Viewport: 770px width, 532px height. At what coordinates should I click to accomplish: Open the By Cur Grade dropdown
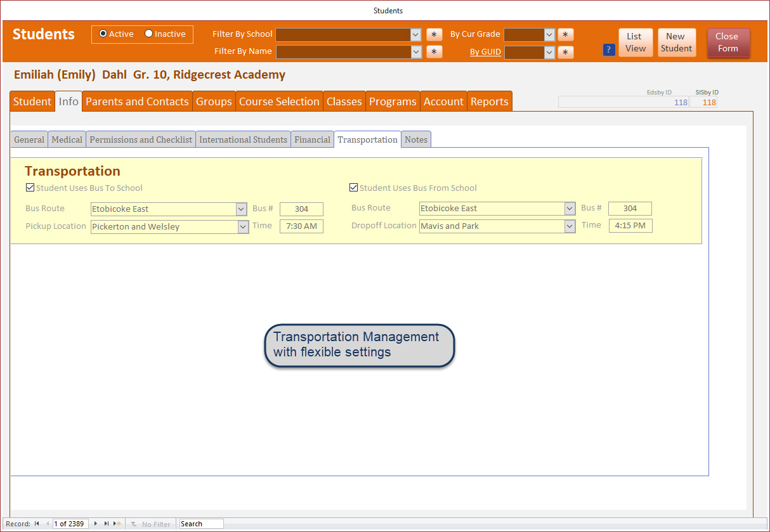point(549,34)
